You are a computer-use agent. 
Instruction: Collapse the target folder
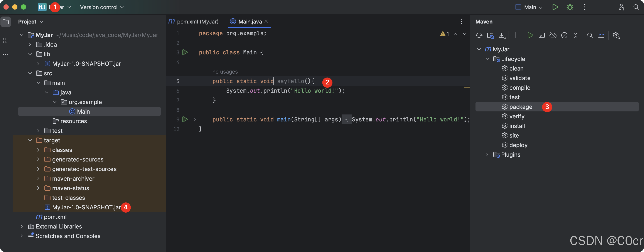tap(30, 140)
